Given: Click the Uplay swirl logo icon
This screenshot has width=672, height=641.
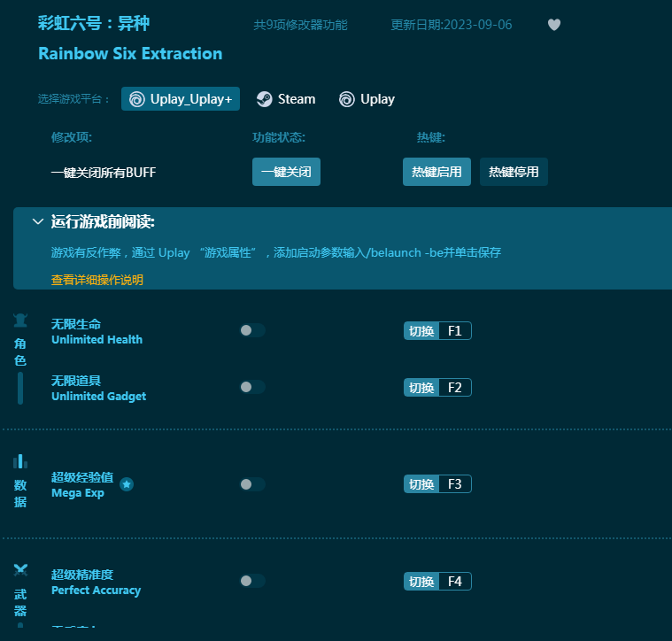Looking at the screenshot, I should coord(347,99).
